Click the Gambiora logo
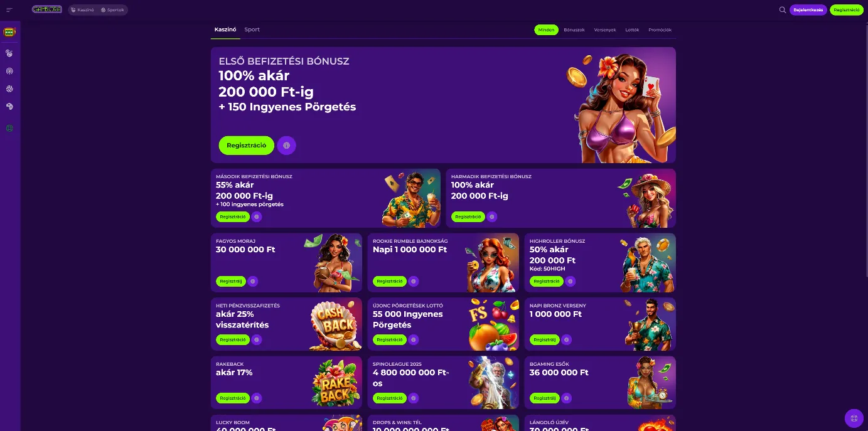Screen dimensions: 868x431 [x=47, y=9]
